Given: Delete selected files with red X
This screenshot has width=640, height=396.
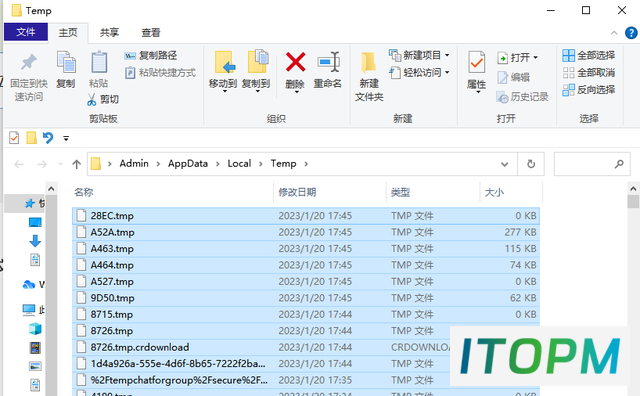Looking at the screenshot, I should pos(295,71).
